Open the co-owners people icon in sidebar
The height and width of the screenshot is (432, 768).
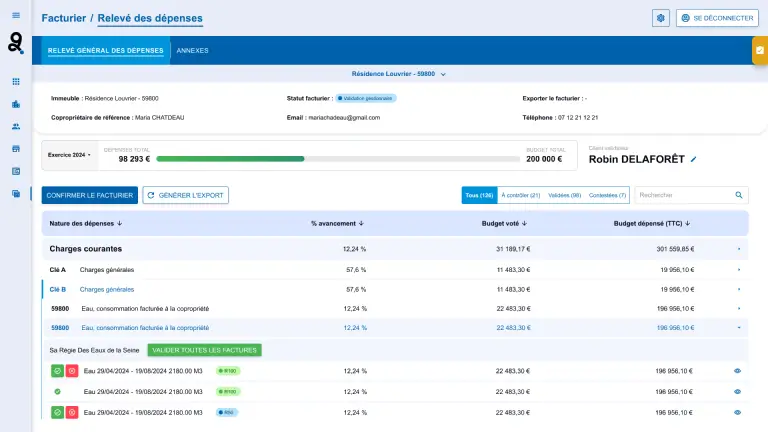click(16, 126)
